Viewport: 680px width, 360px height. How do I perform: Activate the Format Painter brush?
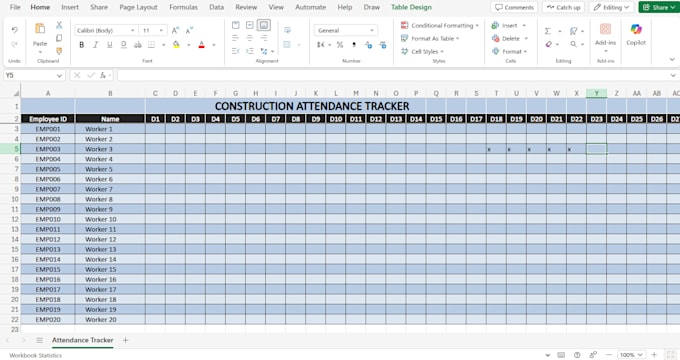click(59, 51)
